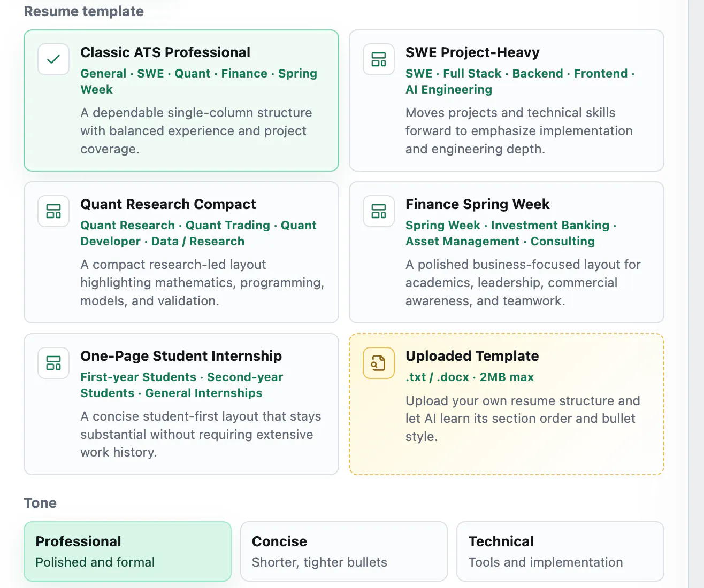Click the layout icon beside Finance Spring Week
Image resolution: width=704 pixels, height=588 pixels.
click(x=379, y=211)
